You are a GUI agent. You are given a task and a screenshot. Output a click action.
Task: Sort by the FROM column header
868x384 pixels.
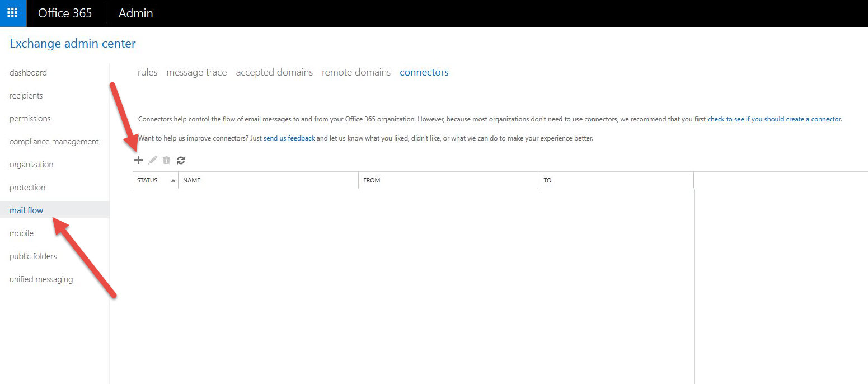click(x=448, y=180)
